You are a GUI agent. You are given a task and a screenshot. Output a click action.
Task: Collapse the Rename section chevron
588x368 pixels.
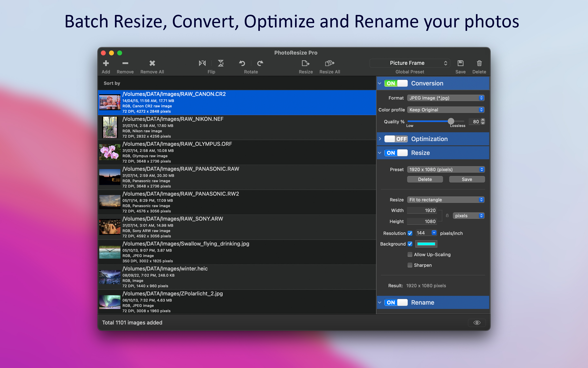coord(380,303)
